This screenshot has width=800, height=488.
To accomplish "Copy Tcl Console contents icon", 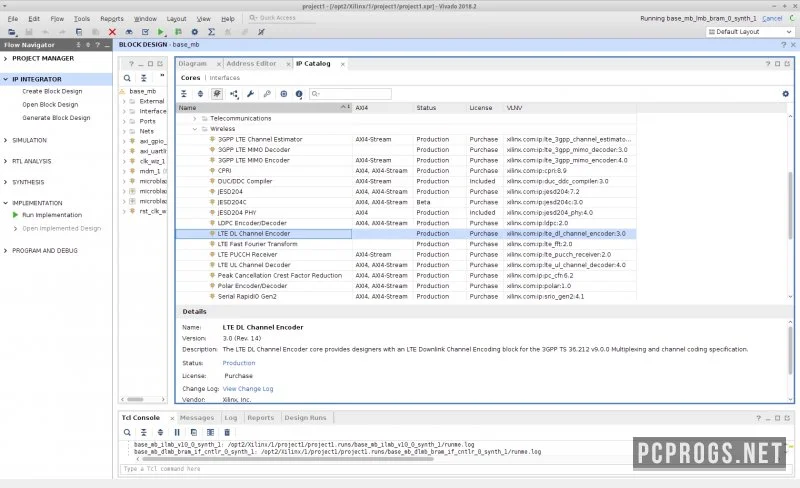I will [194, 432].
